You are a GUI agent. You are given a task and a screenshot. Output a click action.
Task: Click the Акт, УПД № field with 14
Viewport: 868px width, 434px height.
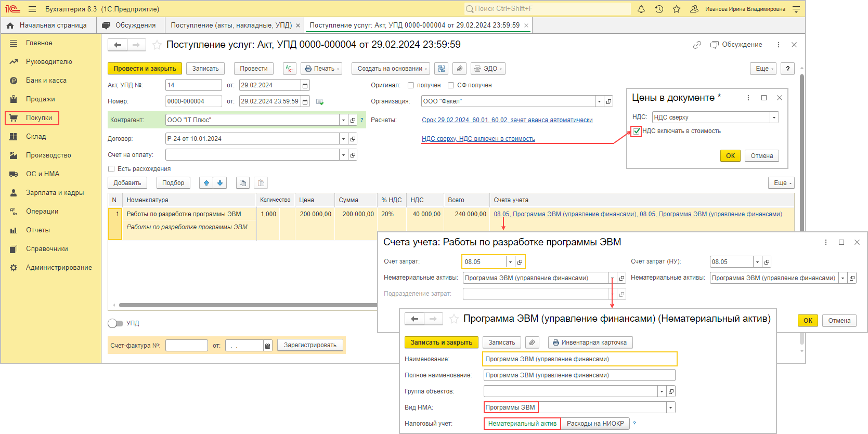click(193, 85)
